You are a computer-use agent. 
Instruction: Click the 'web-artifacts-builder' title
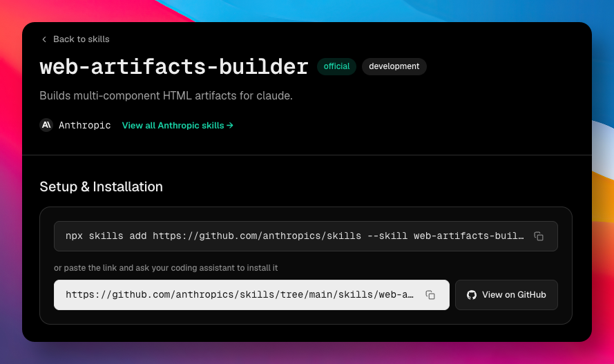click(x=174, y=66)
